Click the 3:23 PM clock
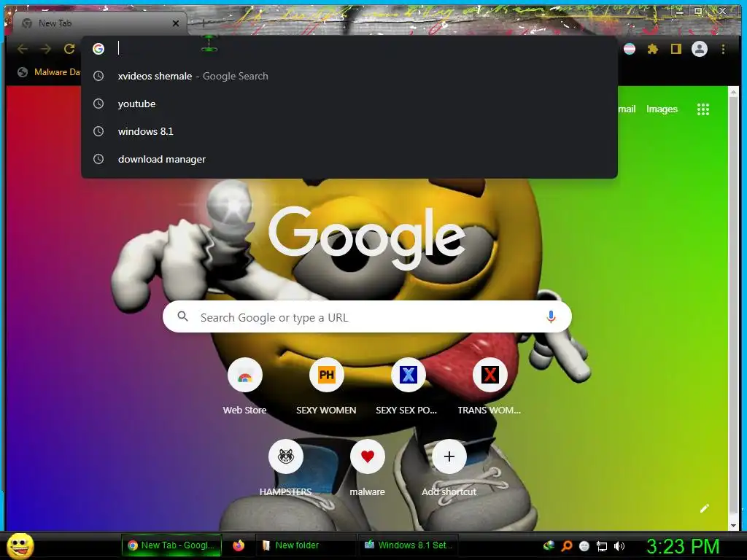The width and height of the screenshot is (747, 560). click(x=683, y=546)
